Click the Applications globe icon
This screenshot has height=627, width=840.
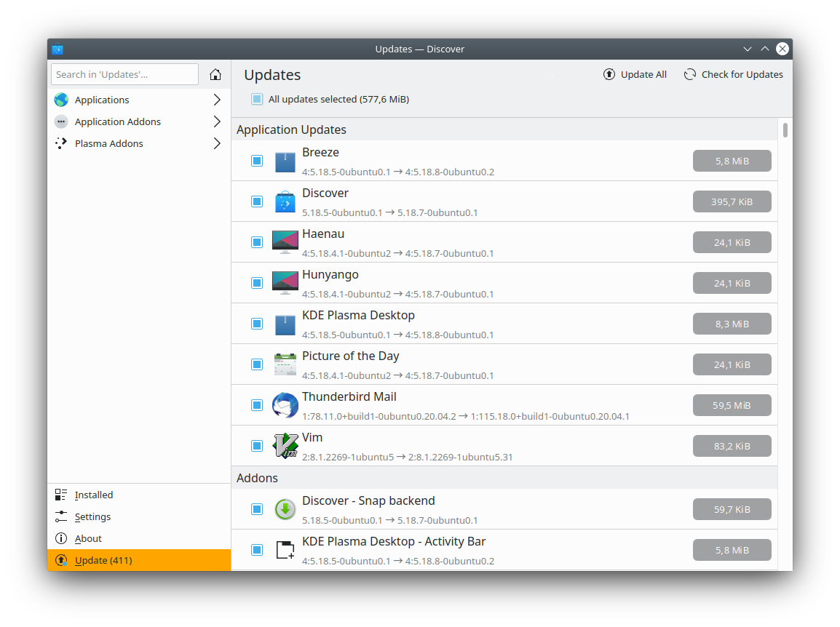click(61, 100)
